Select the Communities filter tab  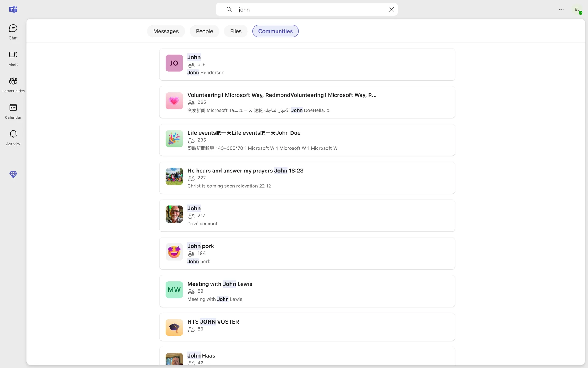tap(275, 31)
